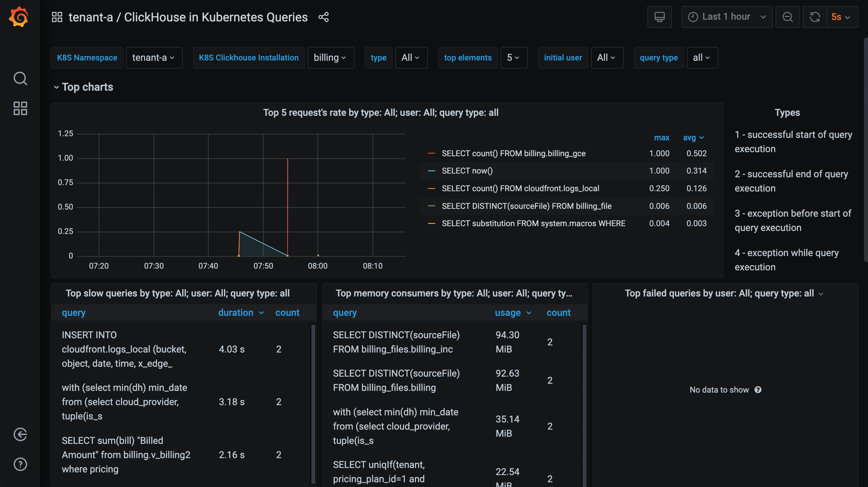Sort memory consumers by query header
Viewport: 868px width, 487px height.
point(345,313)
